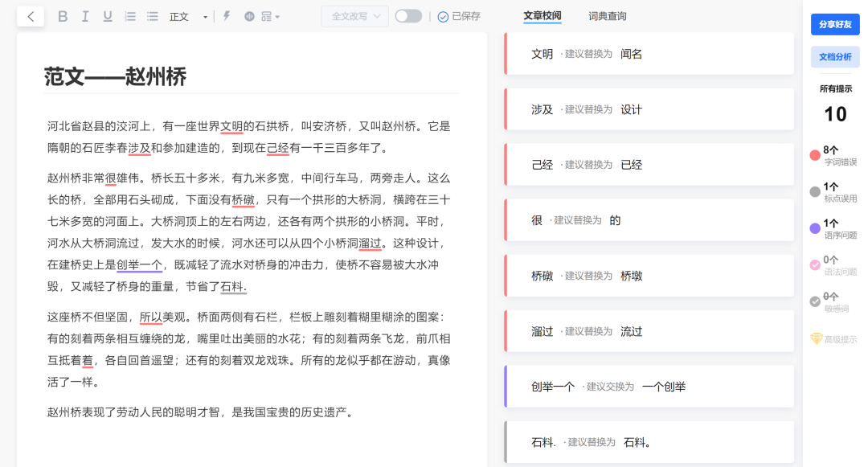This screenshot has width=868, height=467.
Task: Click the 分享好友 button
Action: (835, 23)
